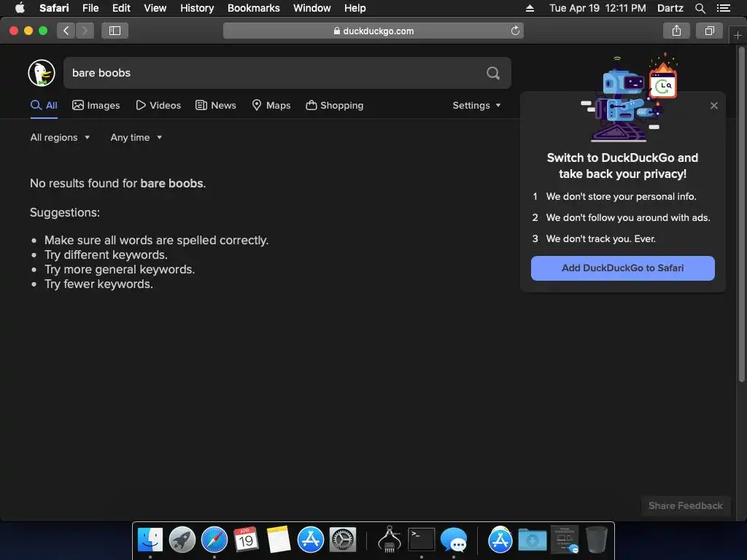
Task: Open Terminal from the Dock
Action: click(x=422, y=540)
